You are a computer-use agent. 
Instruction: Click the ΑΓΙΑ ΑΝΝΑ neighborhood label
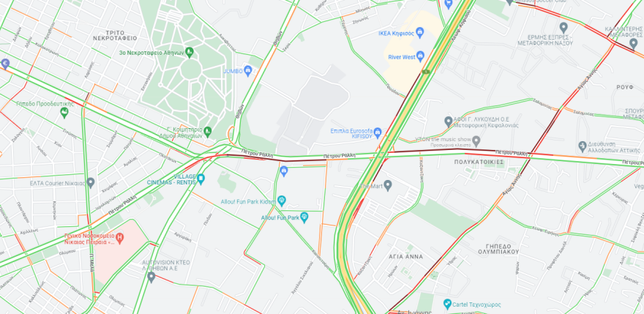click(x=405, y=257)
